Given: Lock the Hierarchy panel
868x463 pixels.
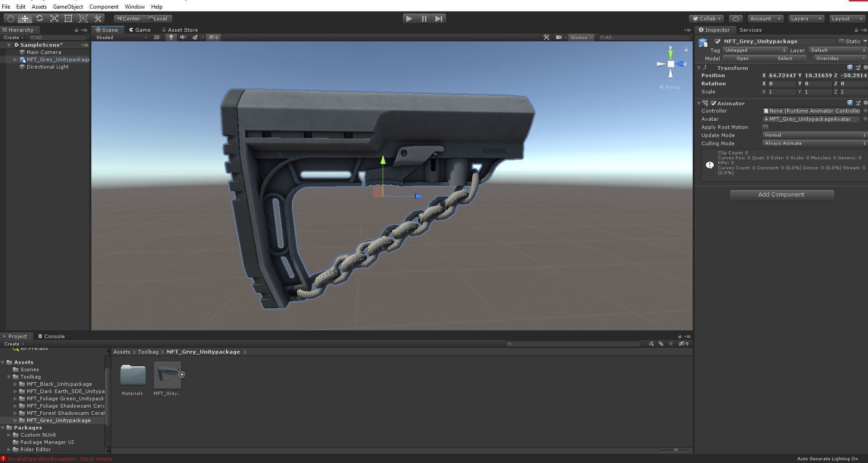Looking at the screenshot, I should (x=76, y=30).
